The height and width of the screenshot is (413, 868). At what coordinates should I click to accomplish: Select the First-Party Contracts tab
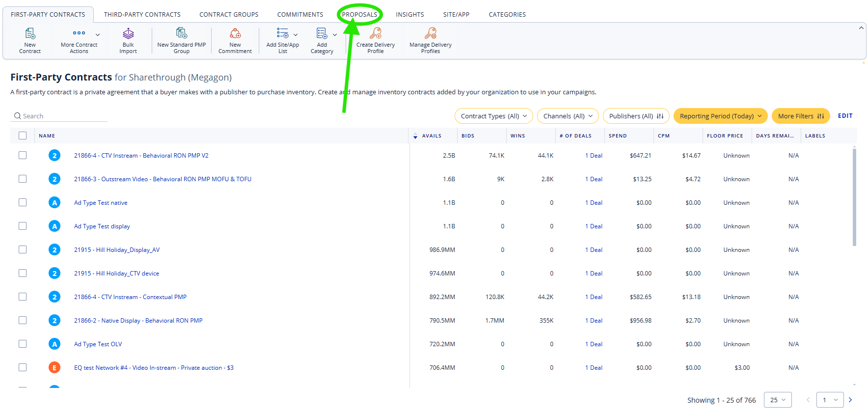point(48,14)
